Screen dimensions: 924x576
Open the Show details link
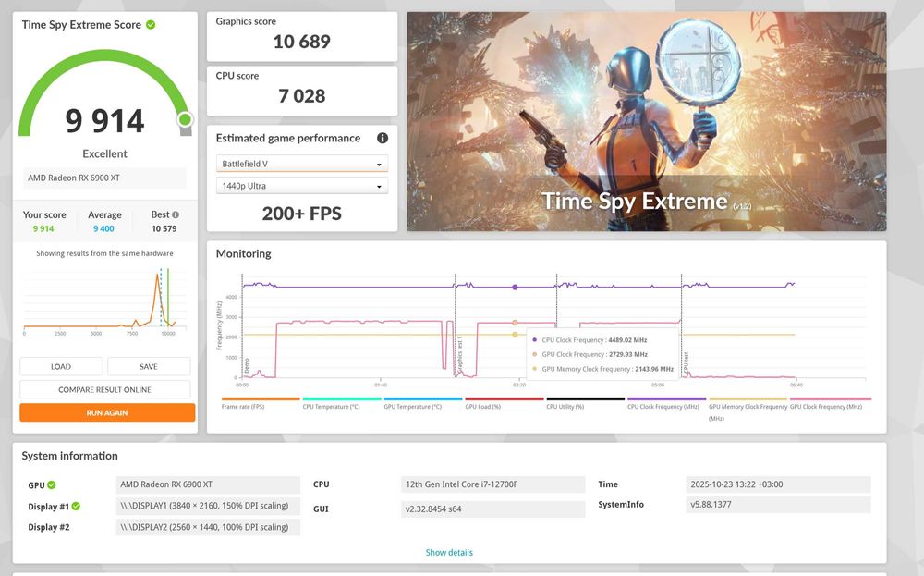[449, 552]
